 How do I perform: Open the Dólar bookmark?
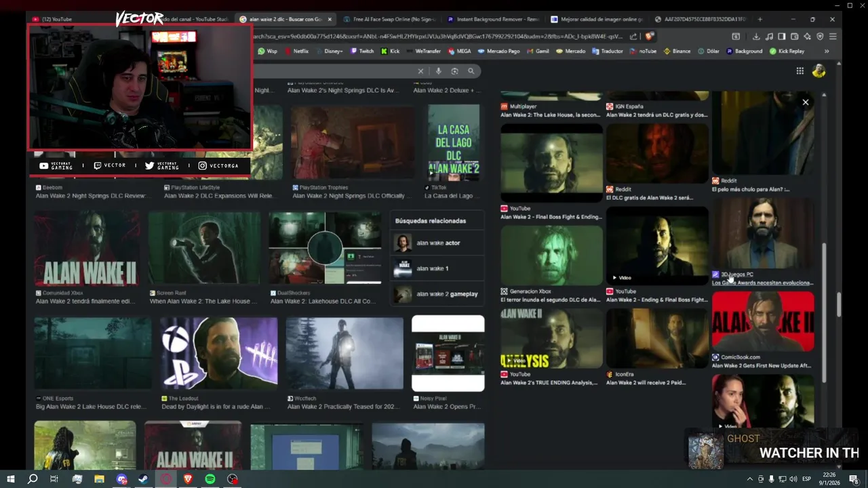pos(708,51)
